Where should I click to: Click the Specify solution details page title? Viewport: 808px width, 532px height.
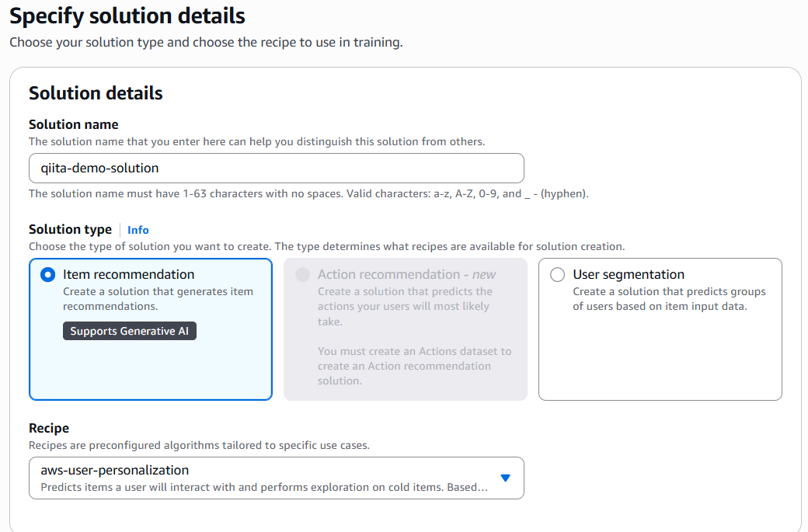(x=127, y=16)
